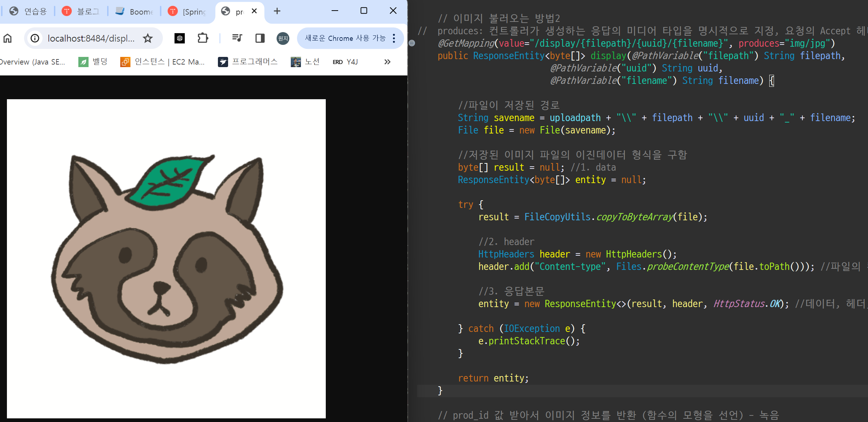
Task: Open the black extension icon
Action: point(180,38)
